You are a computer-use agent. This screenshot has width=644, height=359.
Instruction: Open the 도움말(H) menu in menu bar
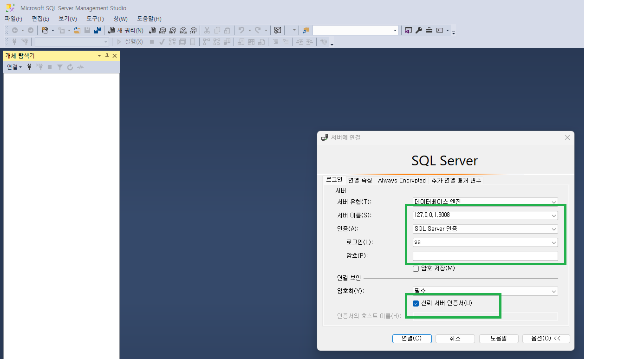(149, 19)
